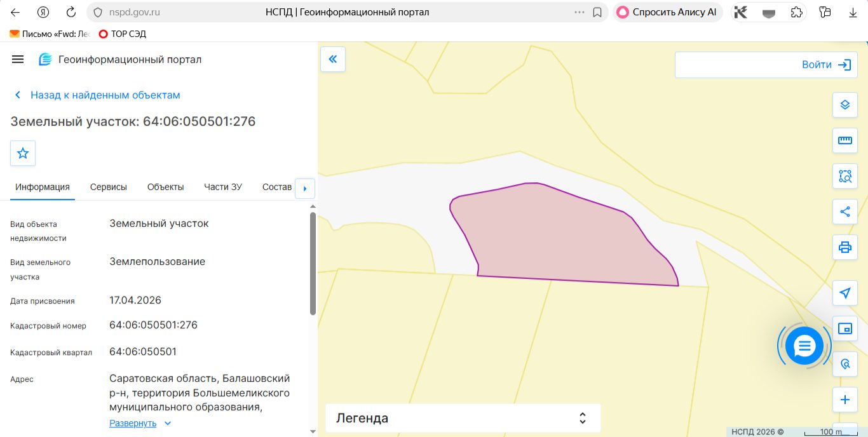Switch to the Сервисы tab
The height and width of the screenshot is (437, 868).
[x=109, y=187]
